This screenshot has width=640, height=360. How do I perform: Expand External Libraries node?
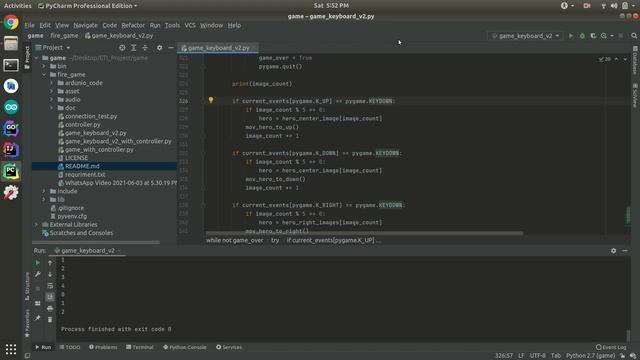pos(36,224)
